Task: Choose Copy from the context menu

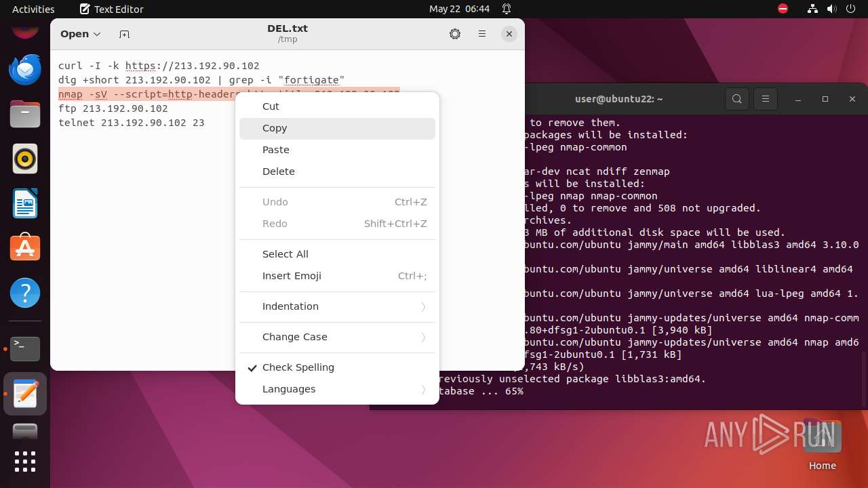Action: (337, 128)
